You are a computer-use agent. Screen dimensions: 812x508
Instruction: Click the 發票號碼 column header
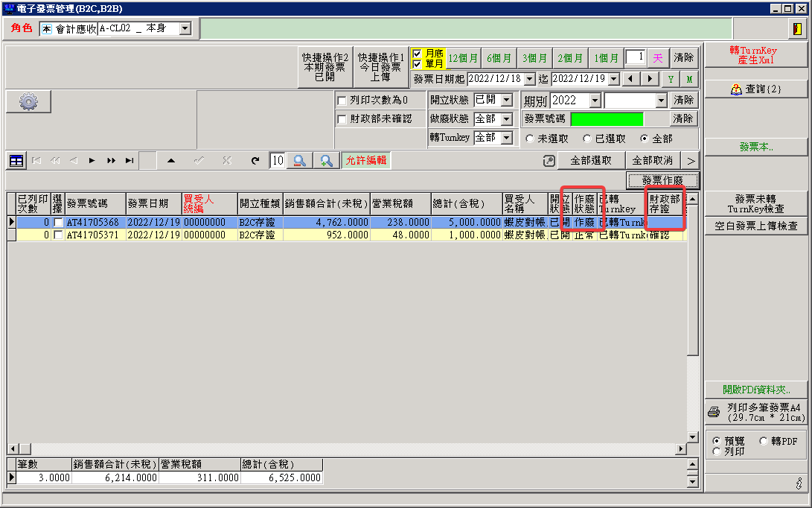(x=87, y=203)
